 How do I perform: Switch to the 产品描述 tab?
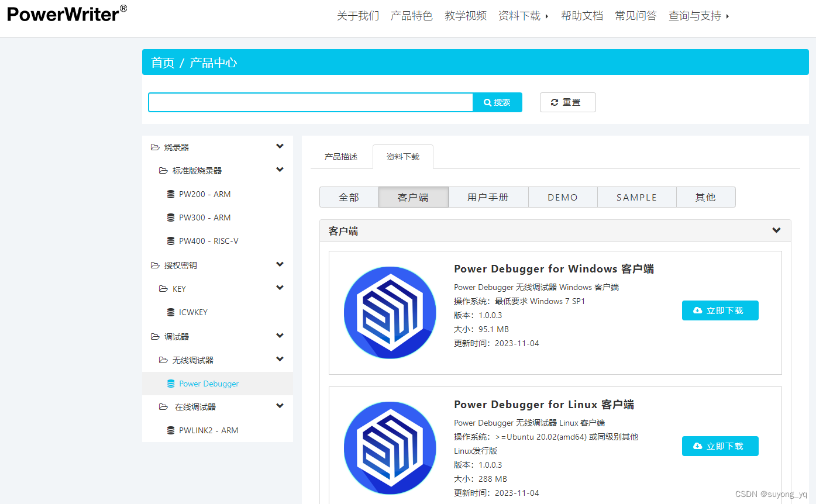(341, 157)
